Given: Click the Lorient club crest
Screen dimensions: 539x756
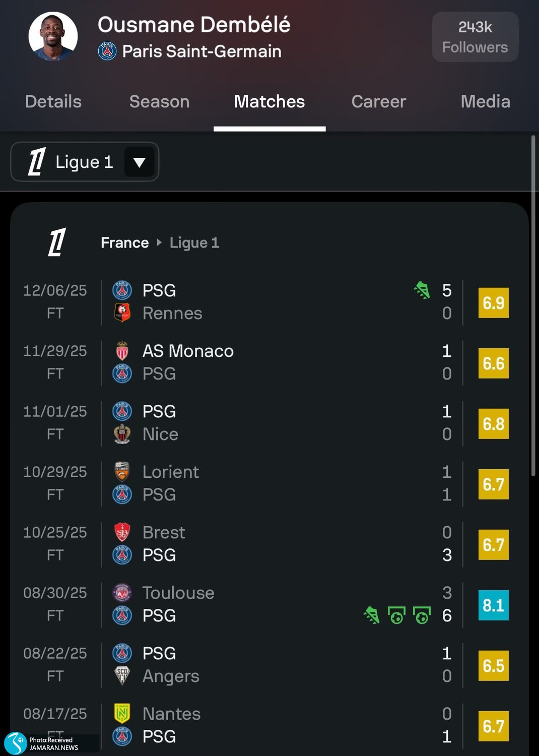Looking at the screenshot, I should click(x=122, y=472).
